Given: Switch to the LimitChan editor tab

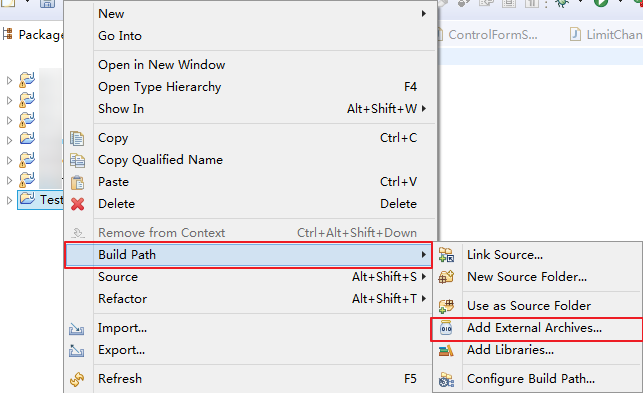Looking at the screenshot, I should (606, 35).
